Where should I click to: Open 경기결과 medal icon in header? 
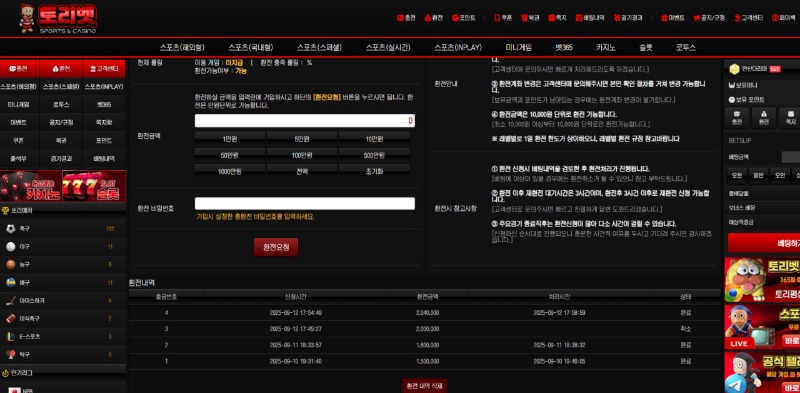616,17
